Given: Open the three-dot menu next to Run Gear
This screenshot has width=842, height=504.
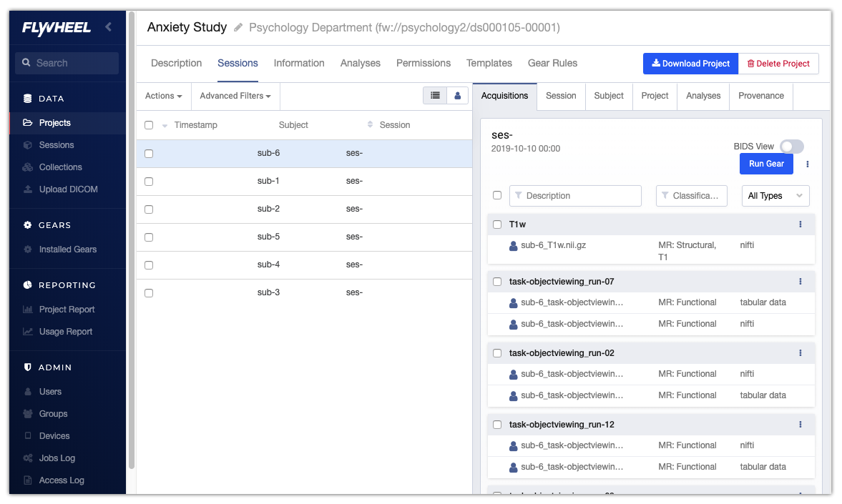Looking at the screenshot, I should coord(807,164).
